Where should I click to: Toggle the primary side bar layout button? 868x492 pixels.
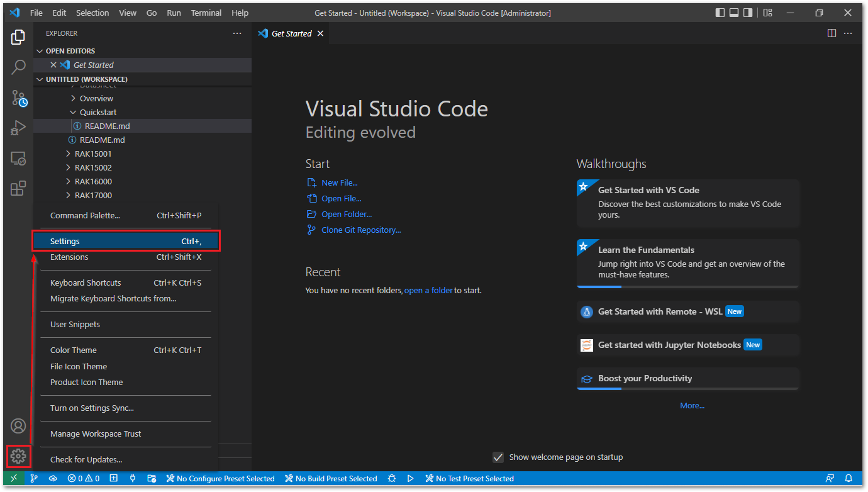(720, 13)
